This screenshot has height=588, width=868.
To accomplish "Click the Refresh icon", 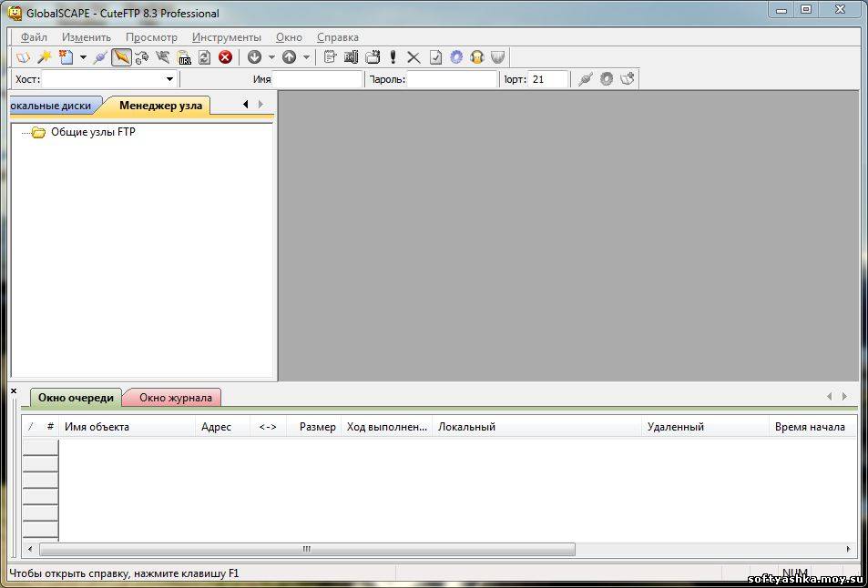I will tap(204, 57).
